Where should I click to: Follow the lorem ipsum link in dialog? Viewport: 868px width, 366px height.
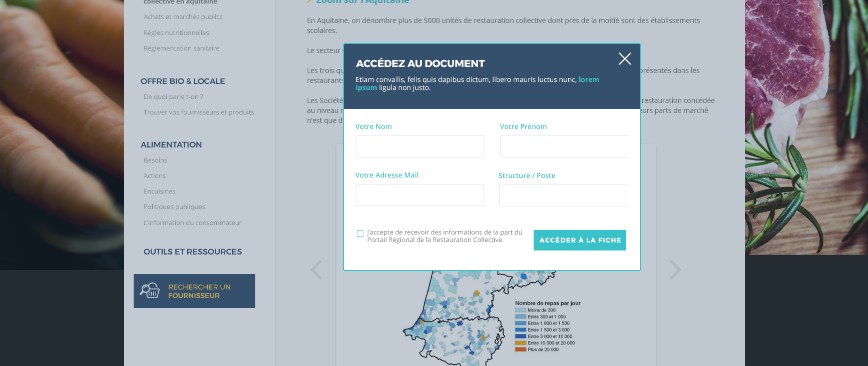(x=588, y=79)
